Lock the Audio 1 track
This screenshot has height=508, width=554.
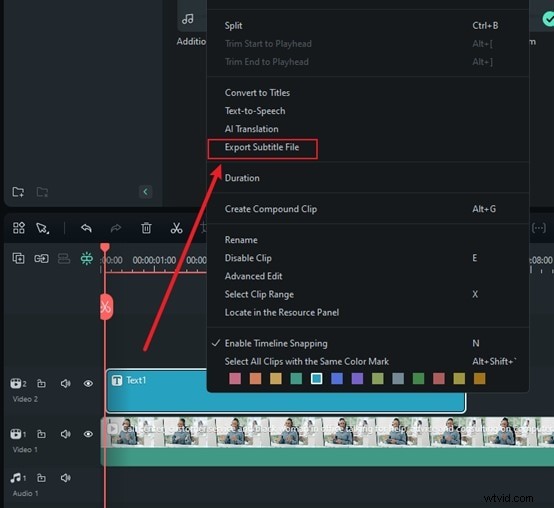point(41,478)
